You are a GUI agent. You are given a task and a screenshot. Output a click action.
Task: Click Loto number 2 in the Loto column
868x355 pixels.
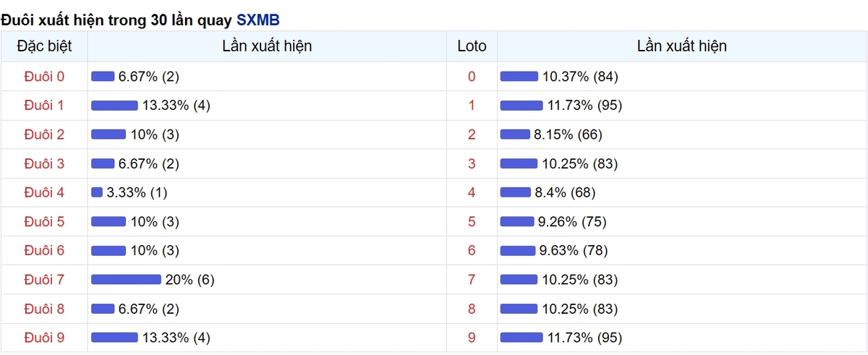tap(472, 134)
